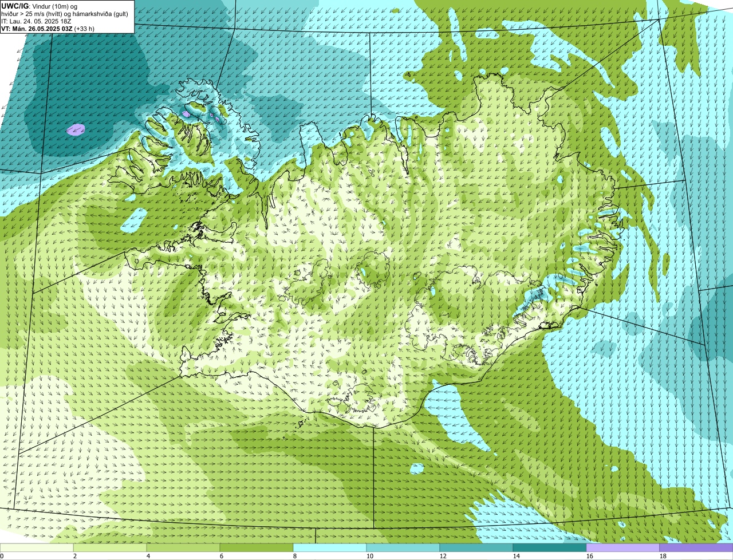Click the 16–18 m/s light purple legend segment
This screenshot has width=733, height=560.
click(x=623, y=547)
